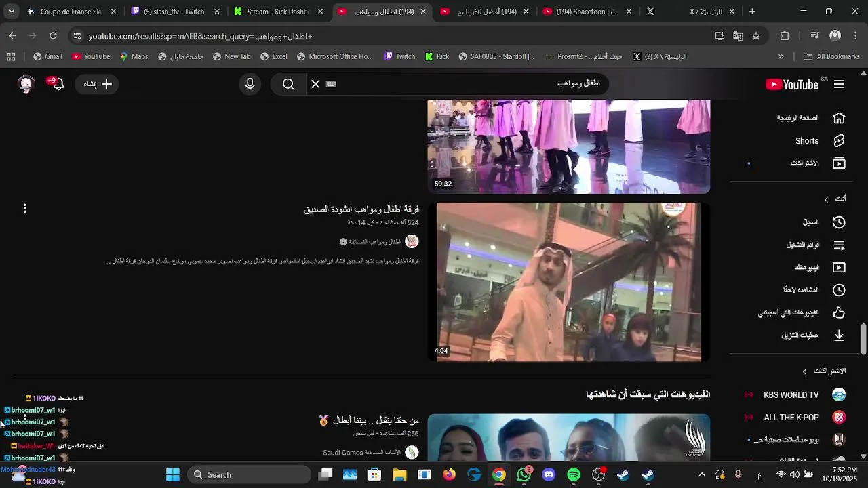Expand the You (أنت) section chevron
This screenshot has height=488, width=868.
point(826,199)
